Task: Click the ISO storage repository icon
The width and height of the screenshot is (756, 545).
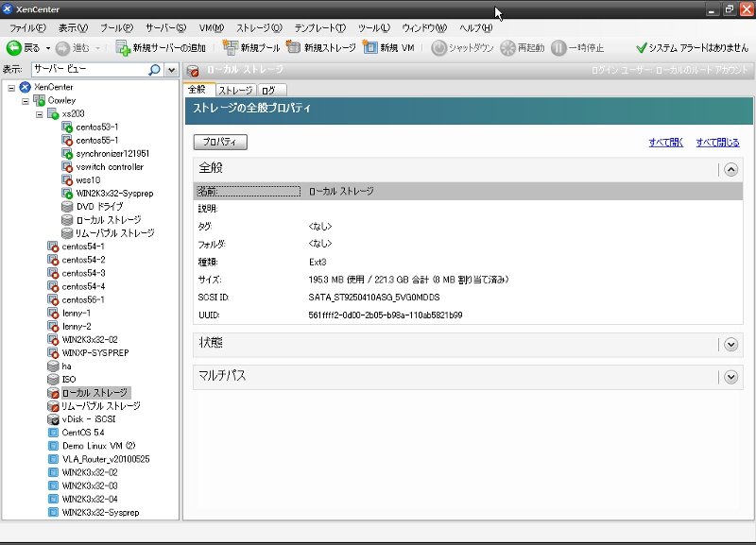Action: (53, 380)
